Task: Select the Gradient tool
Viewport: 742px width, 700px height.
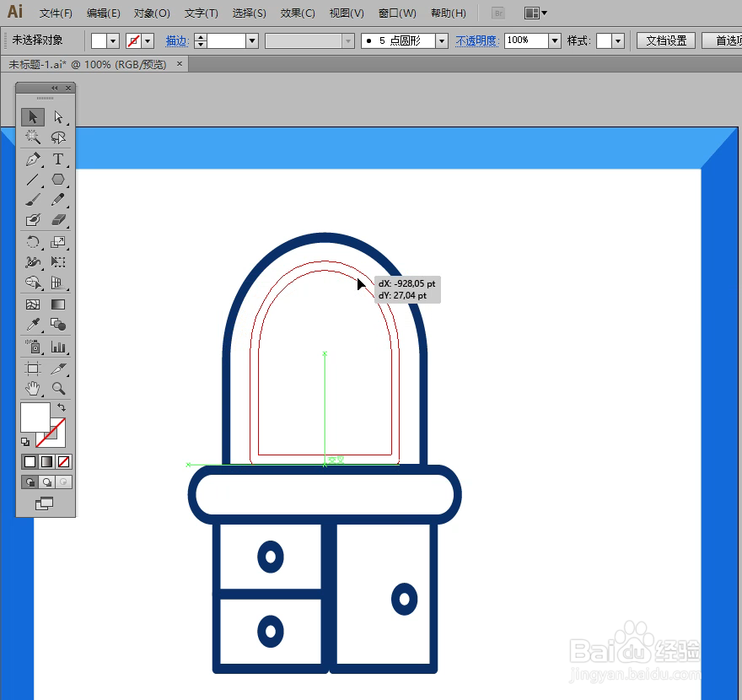Action: coord(58,304)
